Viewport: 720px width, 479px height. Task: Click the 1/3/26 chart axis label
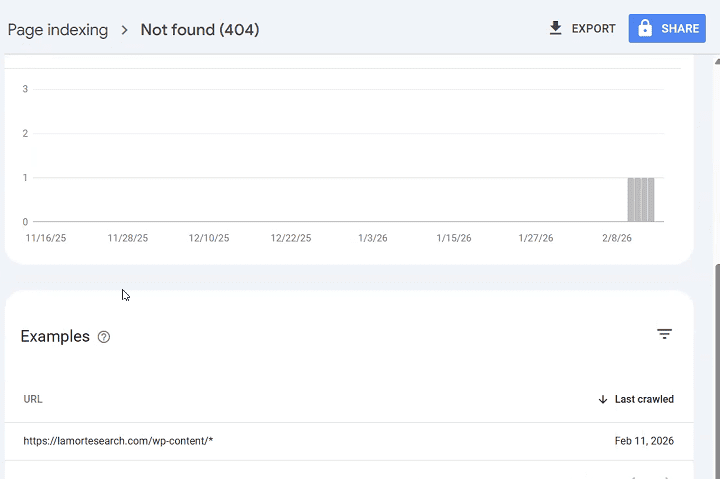[x=373, y=238]
